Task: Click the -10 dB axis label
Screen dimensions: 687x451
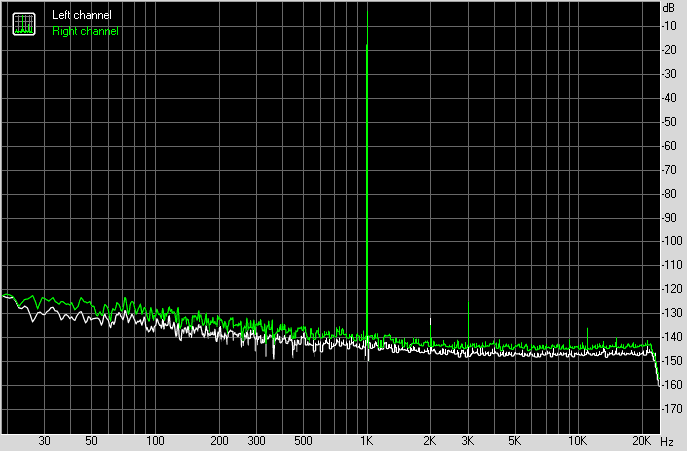Action: (x=668, y=26)
